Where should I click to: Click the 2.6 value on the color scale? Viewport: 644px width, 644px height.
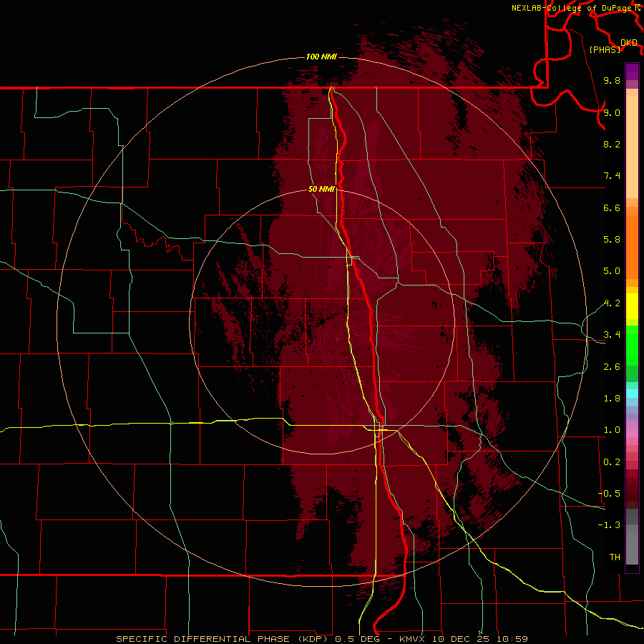tap(612, 367)
